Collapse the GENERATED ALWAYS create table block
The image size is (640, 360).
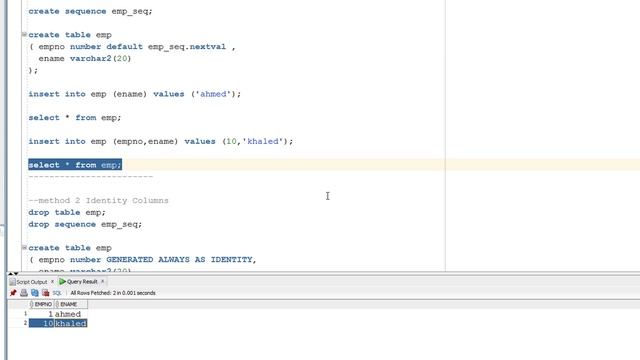[24, 247]
